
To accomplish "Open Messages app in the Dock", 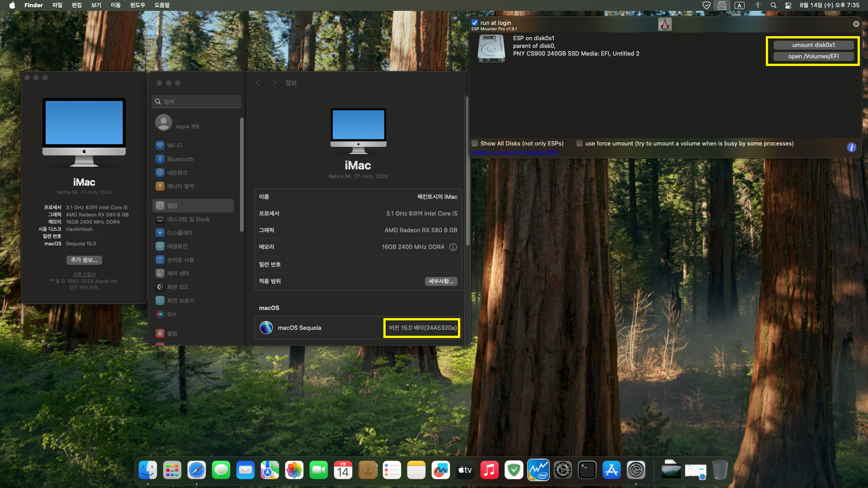I will [221, 470].
